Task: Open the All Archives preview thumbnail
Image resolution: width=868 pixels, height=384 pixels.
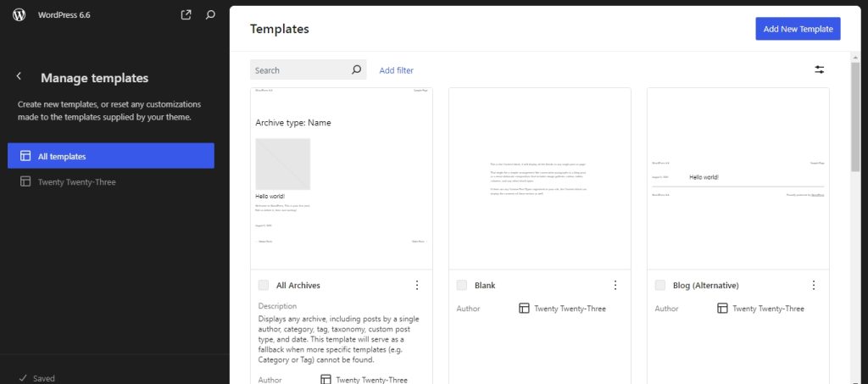Action: (342, 179)
